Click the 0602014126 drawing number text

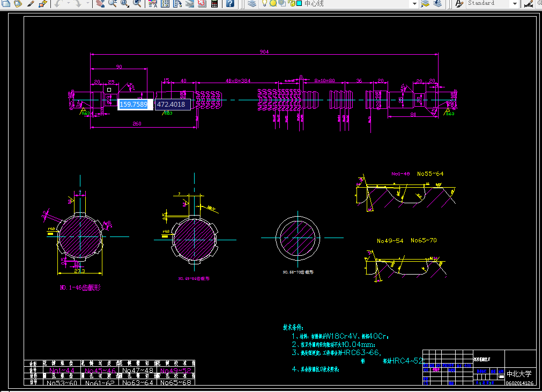coord(519,383)
